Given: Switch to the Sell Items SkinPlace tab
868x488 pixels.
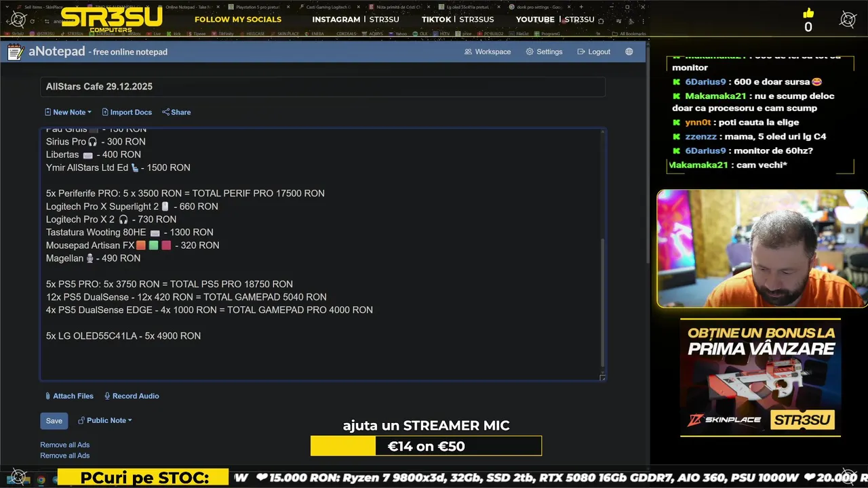Looking at the screenshot, I should point(46,7).
